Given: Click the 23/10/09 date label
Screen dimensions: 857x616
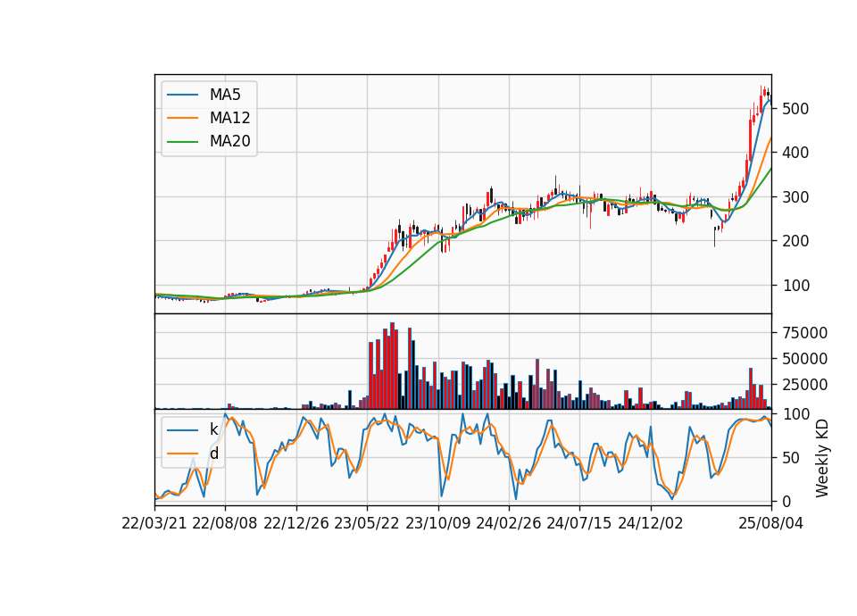Looking at the screenshot, I should [x=437, y=523].
